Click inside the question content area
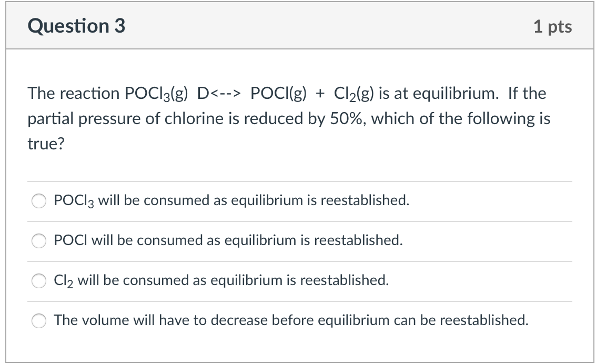606x364 pixels. click(x=299, y=158)
